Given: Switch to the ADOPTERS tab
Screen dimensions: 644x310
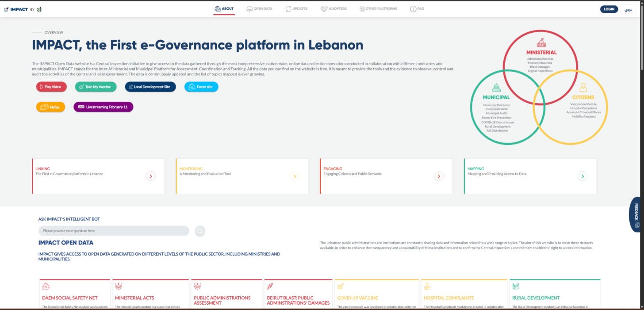Looking at the screenshot, I should pos(333,9).
